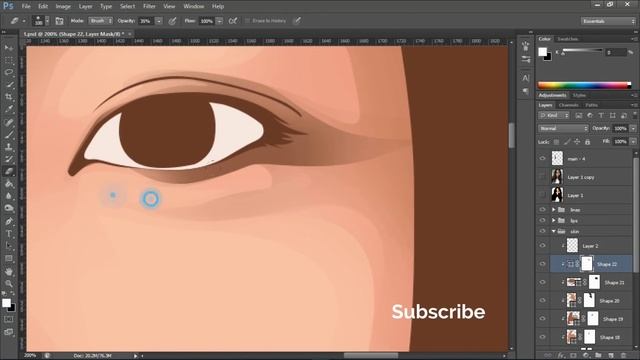Lock all for the selected layer

pyautogui.click(x=587, y=142)
